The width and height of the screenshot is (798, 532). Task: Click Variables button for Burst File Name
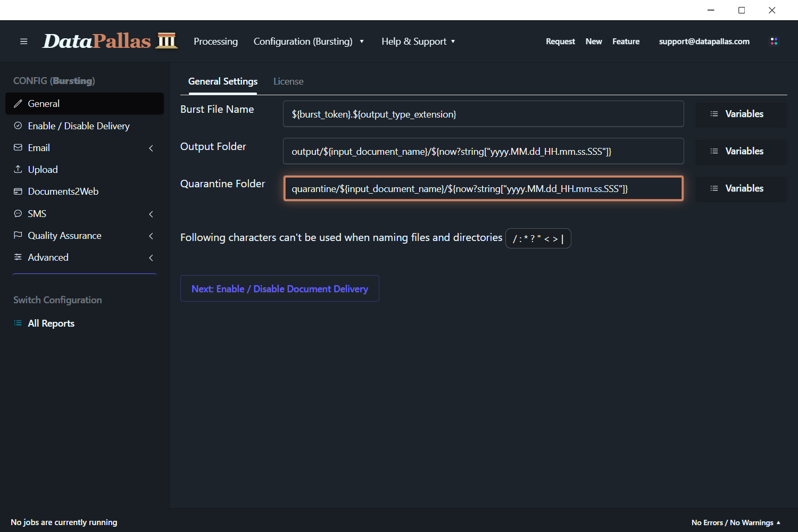[741, 114]
